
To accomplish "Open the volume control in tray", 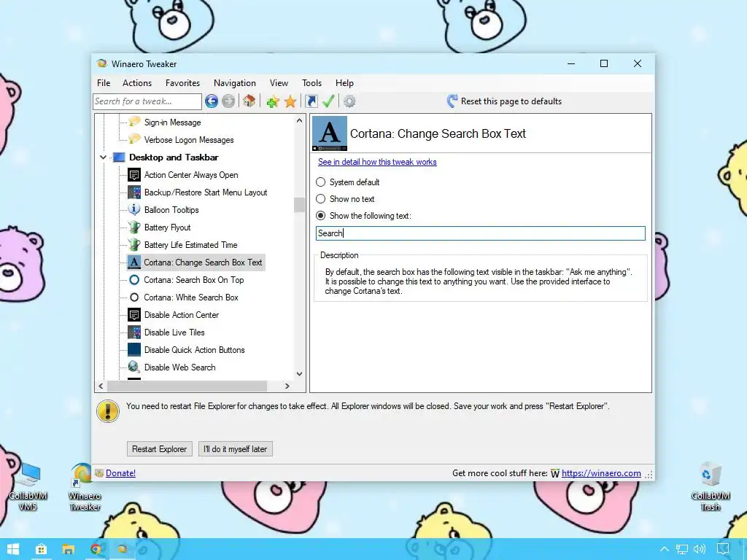I will click(700, 549).
